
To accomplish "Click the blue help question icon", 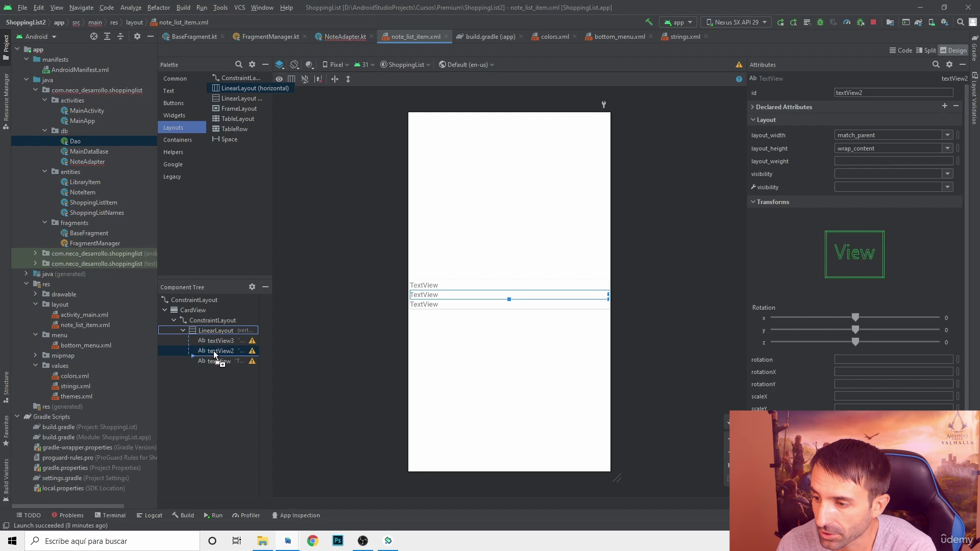I will click(x=739, y=79).
